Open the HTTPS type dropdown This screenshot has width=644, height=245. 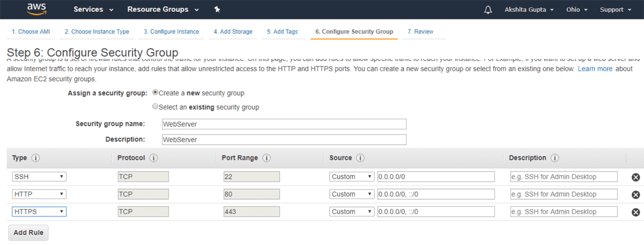coord(39,212)
